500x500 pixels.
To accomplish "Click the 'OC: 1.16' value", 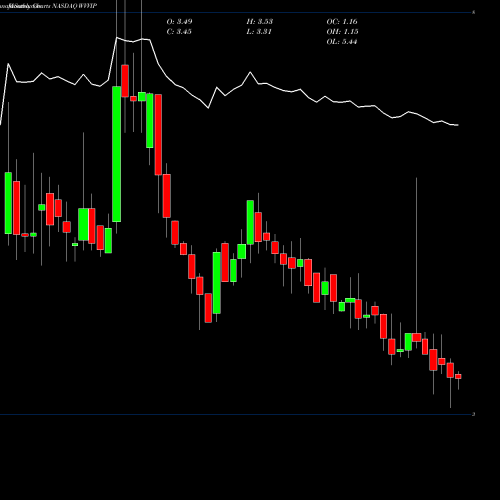I will 342,22.
